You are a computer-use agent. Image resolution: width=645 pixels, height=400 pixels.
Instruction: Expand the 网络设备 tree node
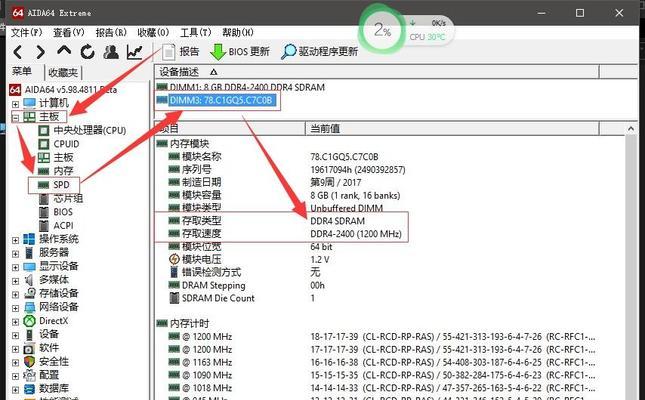(15, 308)
